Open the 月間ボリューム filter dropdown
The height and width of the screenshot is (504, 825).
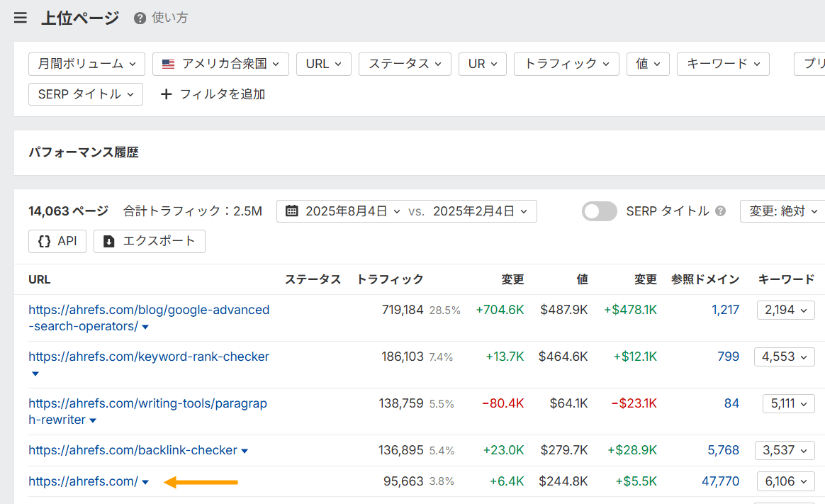point(86,64)
